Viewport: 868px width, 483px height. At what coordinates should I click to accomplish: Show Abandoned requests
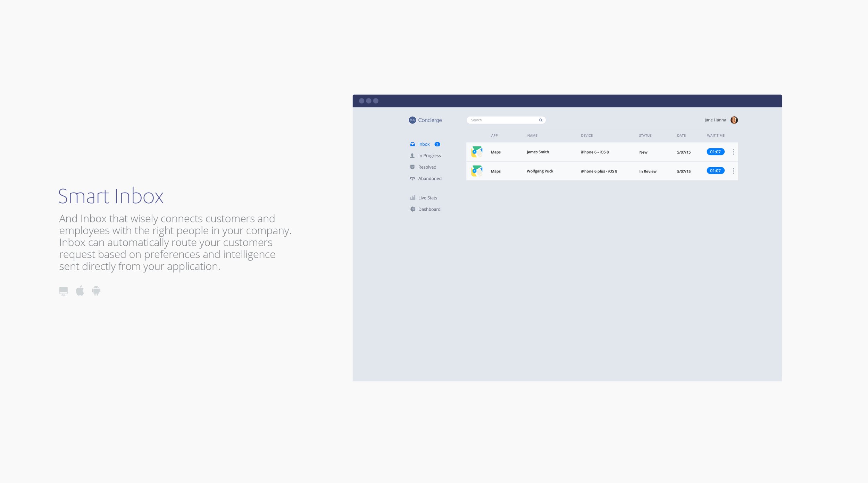[429, 179]
